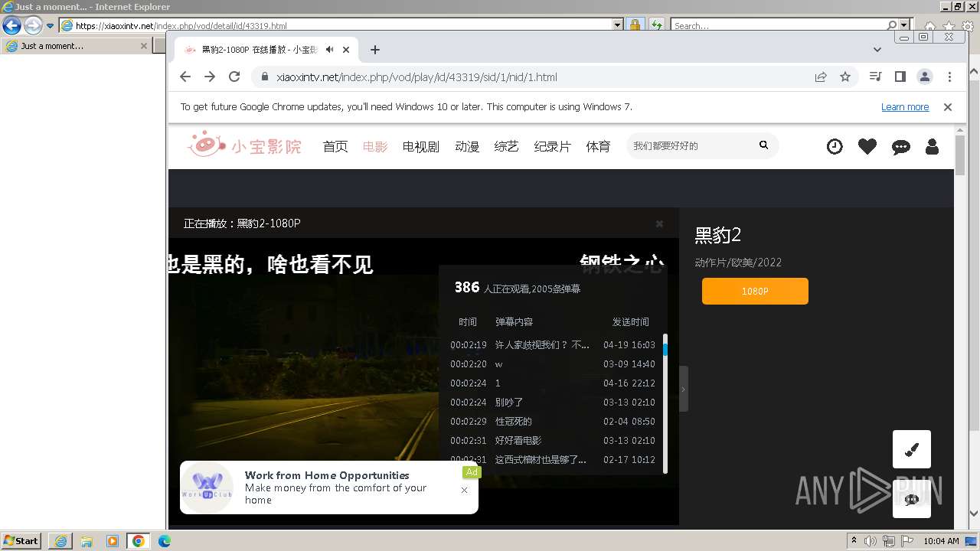The height and width of the screenshot is (551, 980).
Task: Go back in the Chrome window
Action: (185, 77)
